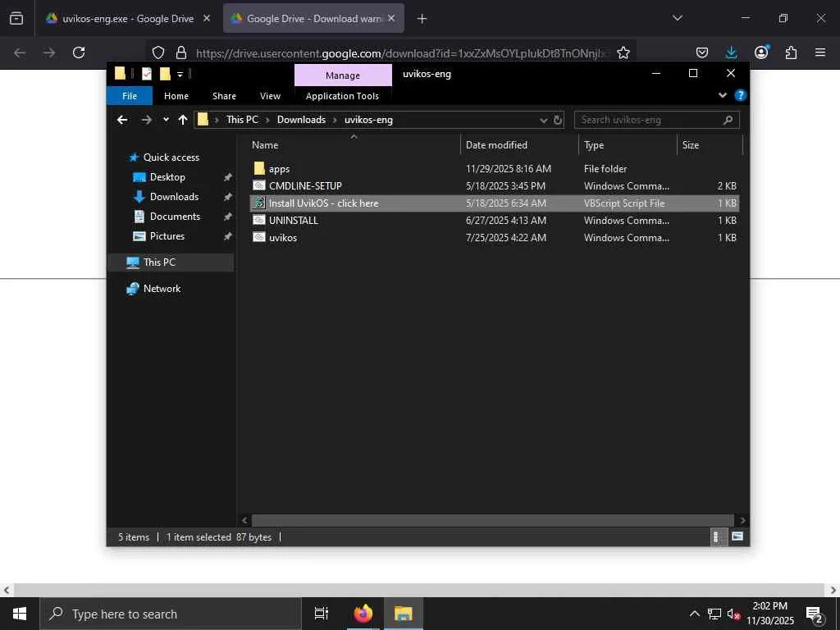List all Firefox tabs dropdown

click(677, 18)
